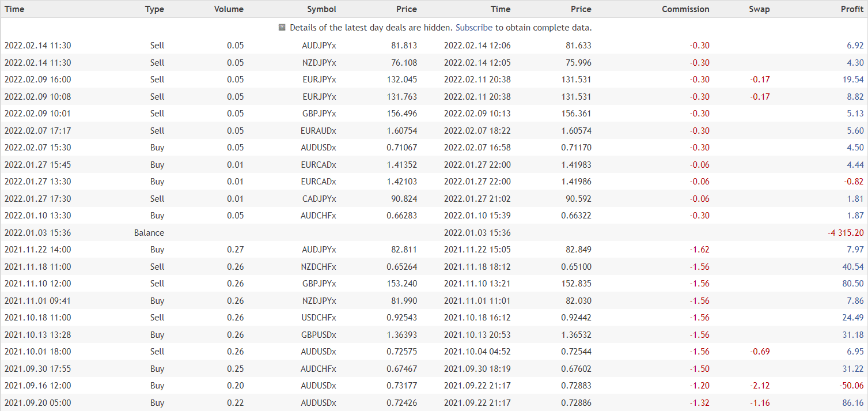The width and height of the screenshot is (868, 411).
Task: Click the Swap column header
Action: tap(759, 9)
